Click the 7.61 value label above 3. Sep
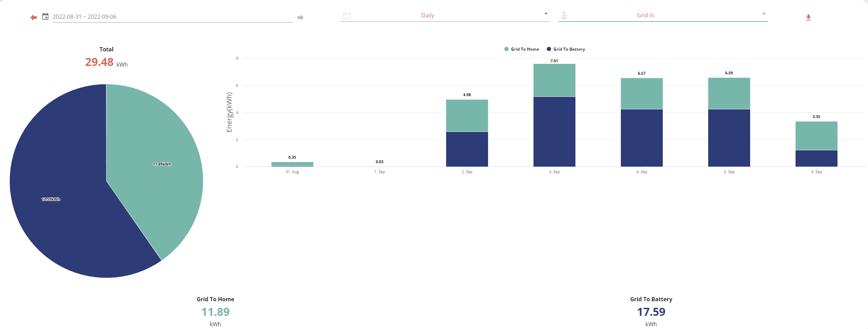 (554, 61)
